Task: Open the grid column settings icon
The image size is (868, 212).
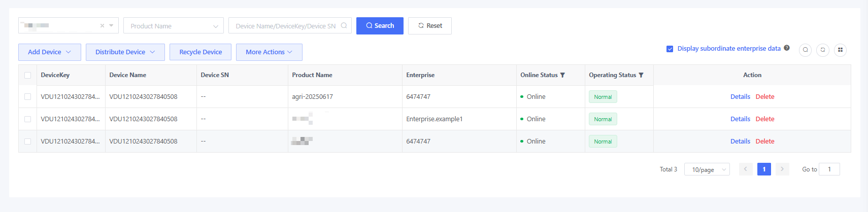Action: coord(840,50)
